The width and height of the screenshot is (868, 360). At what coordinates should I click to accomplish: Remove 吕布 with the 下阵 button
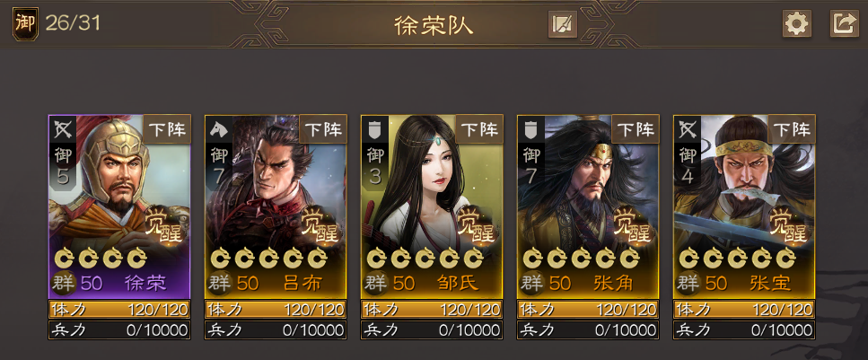323,129
